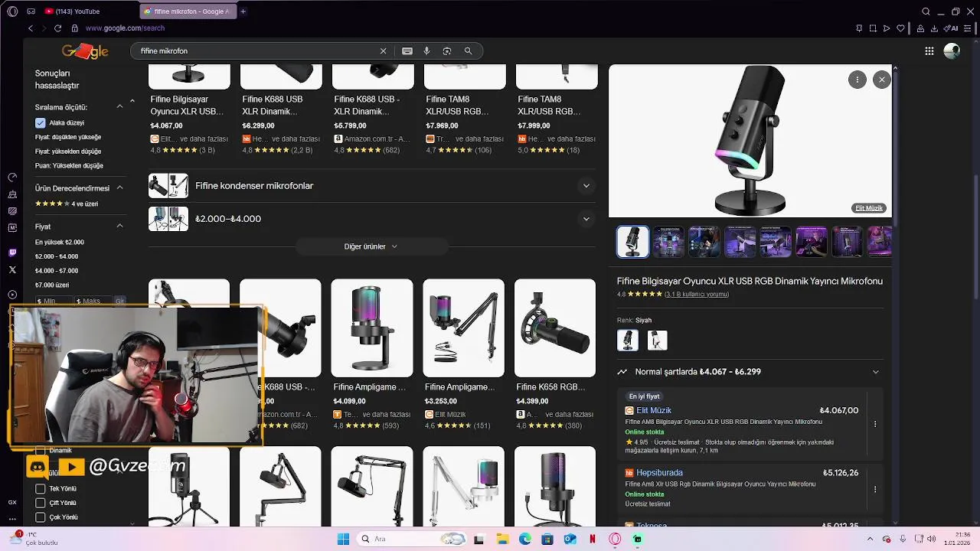Viewport: 980px width, 551px height.
Task: Collapse Ürün Derecelendirmesi section
Action: point(119,187)
